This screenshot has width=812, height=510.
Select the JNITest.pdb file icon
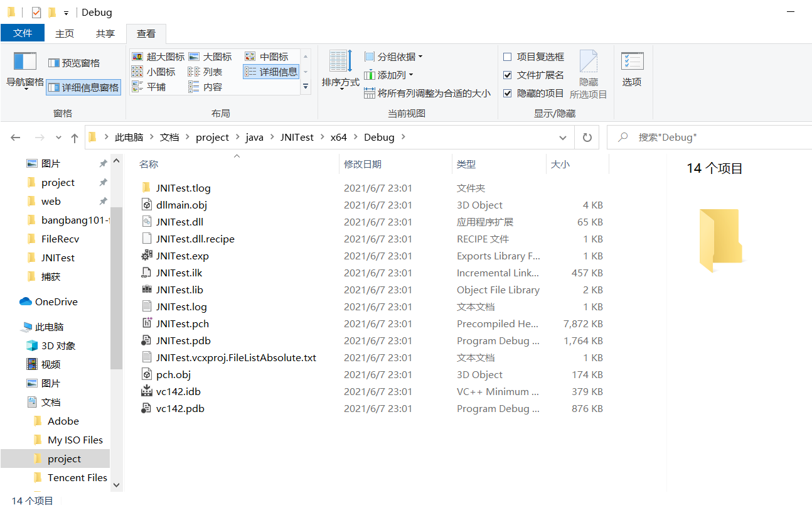[x=146, y=340]
